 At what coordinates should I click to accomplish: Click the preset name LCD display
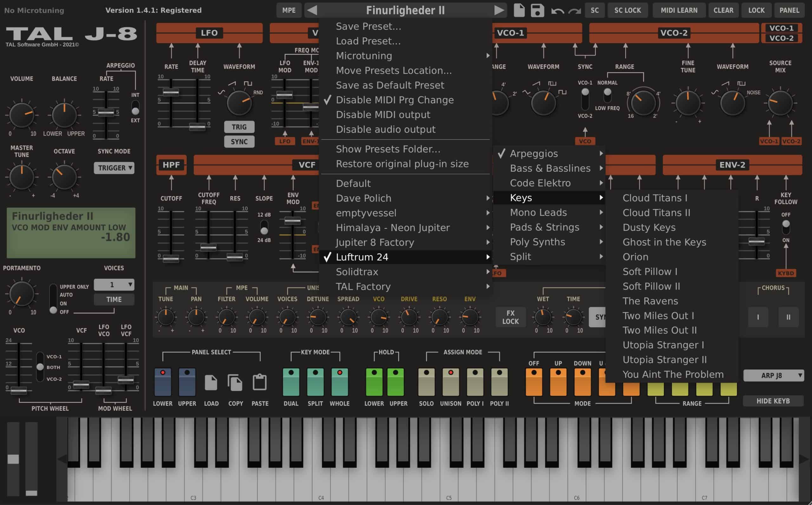pos(71,233)
